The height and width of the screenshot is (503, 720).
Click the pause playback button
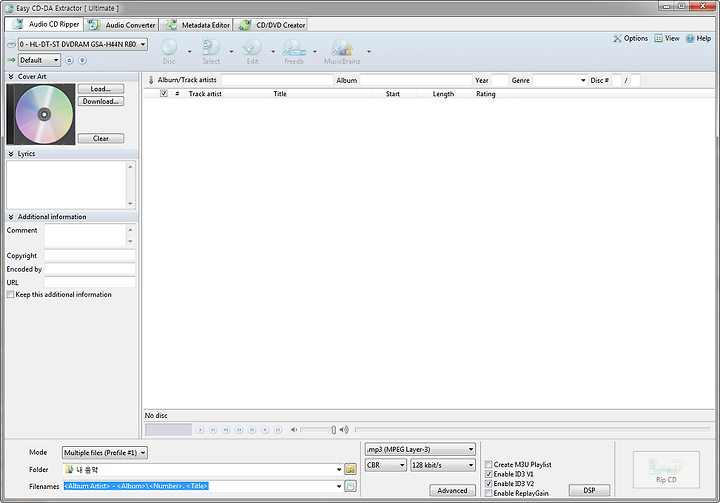[x=278, y=430]
